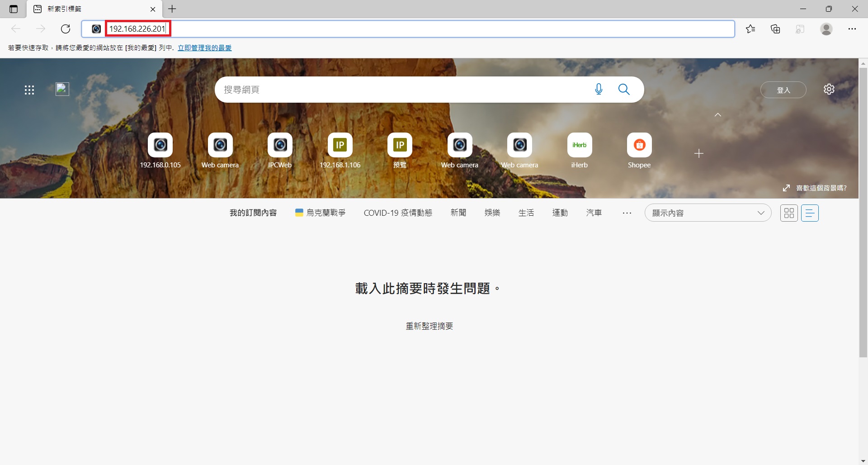Reload the page with the refresh icon

pos(66,29)
